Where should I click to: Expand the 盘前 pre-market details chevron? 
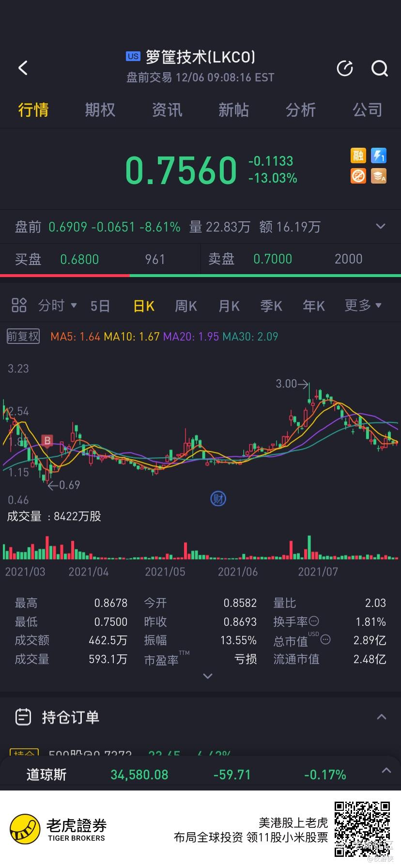381,226
